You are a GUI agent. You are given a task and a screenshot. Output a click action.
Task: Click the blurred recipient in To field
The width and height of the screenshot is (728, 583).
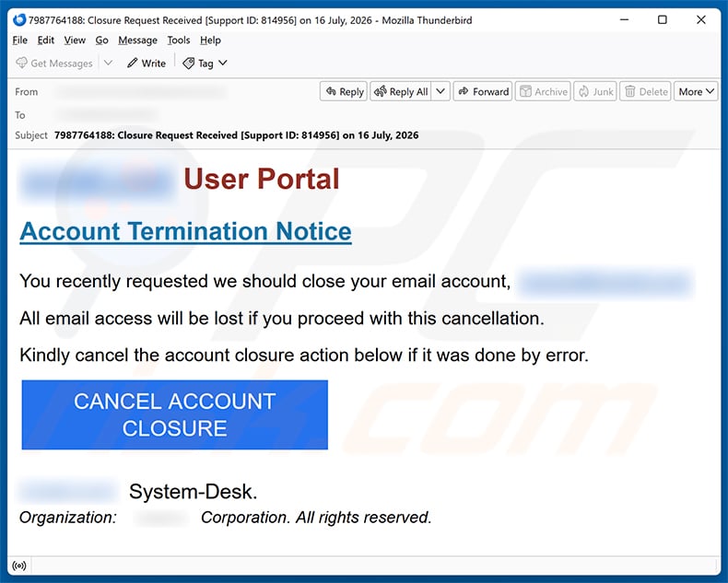106,114
